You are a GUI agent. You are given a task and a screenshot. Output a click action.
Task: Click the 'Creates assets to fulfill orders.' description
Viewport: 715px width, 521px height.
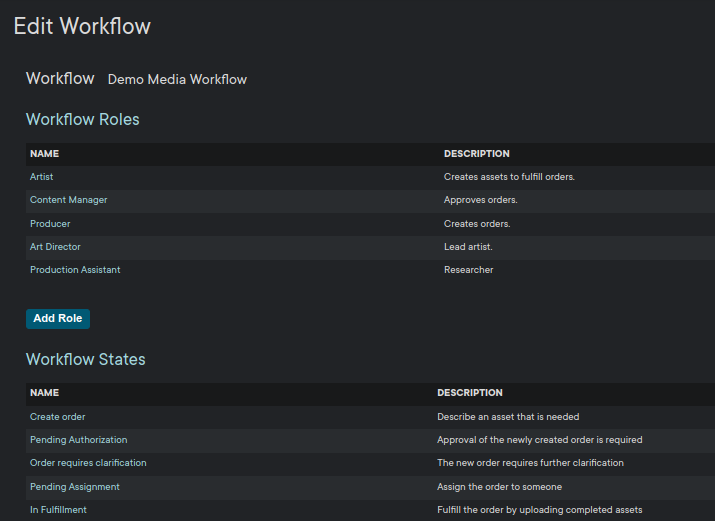click(509, 177)
